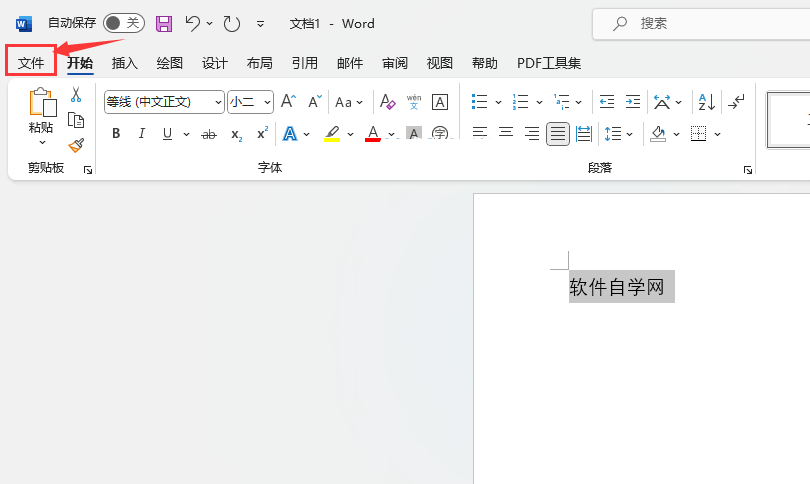Switch to the 邮件 tab
The width and height of the screenshot is (810, 484).
click(x=350, y=63)
